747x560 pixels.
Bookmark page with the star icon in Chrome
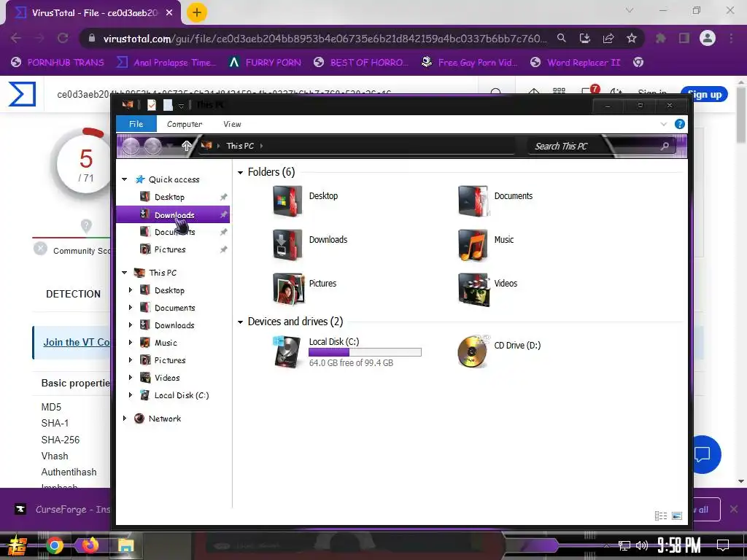[631, 38]
